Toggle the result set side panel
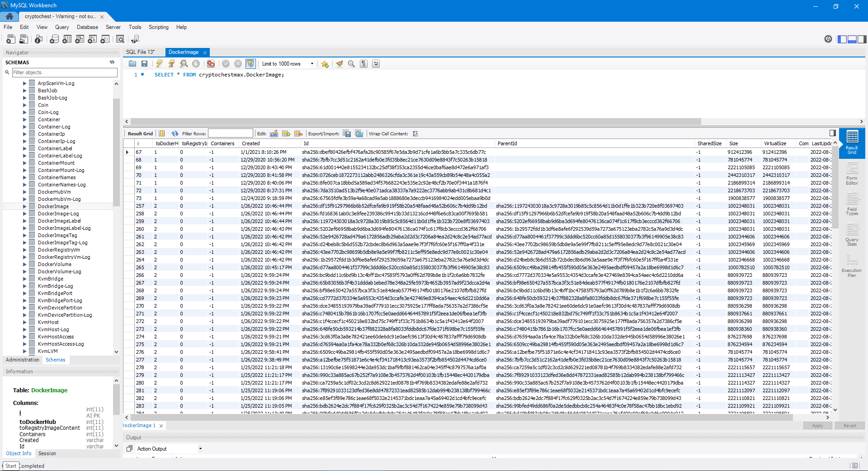The image size is (868, 471). (x=833, y=133)
